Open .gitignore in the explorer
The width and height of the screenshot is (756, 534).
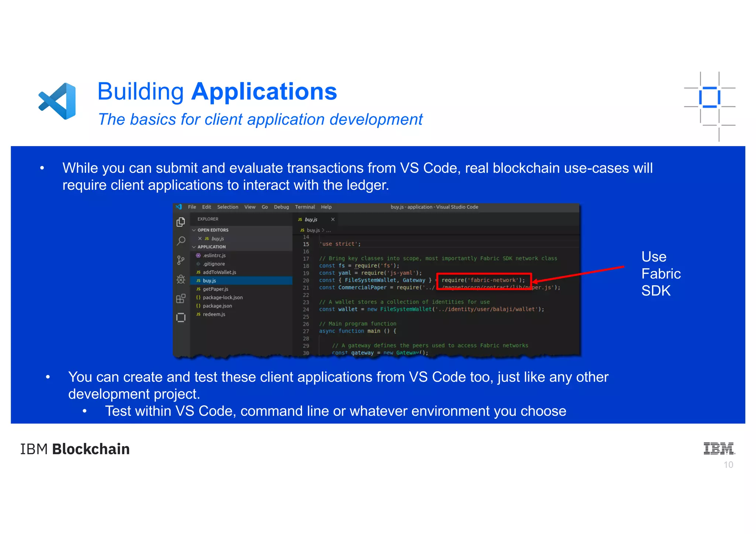tap(241, 264)
